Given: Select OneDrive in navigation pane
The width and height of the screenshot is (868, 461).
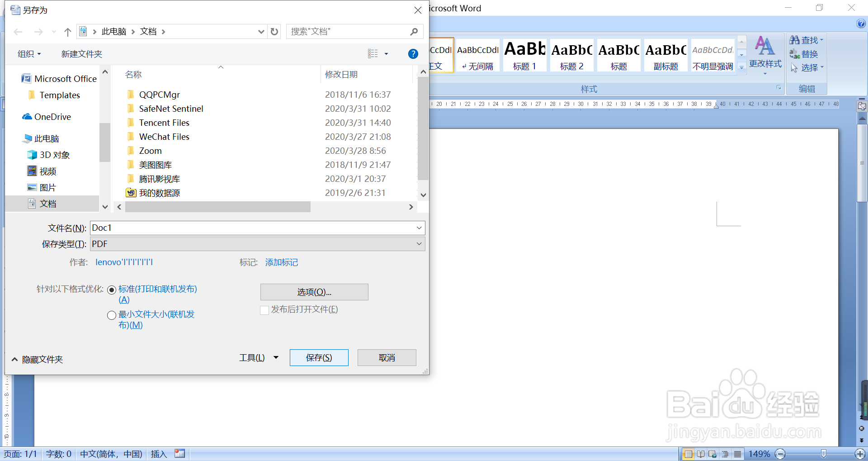Looking at the screenshot, I should 47,117.
